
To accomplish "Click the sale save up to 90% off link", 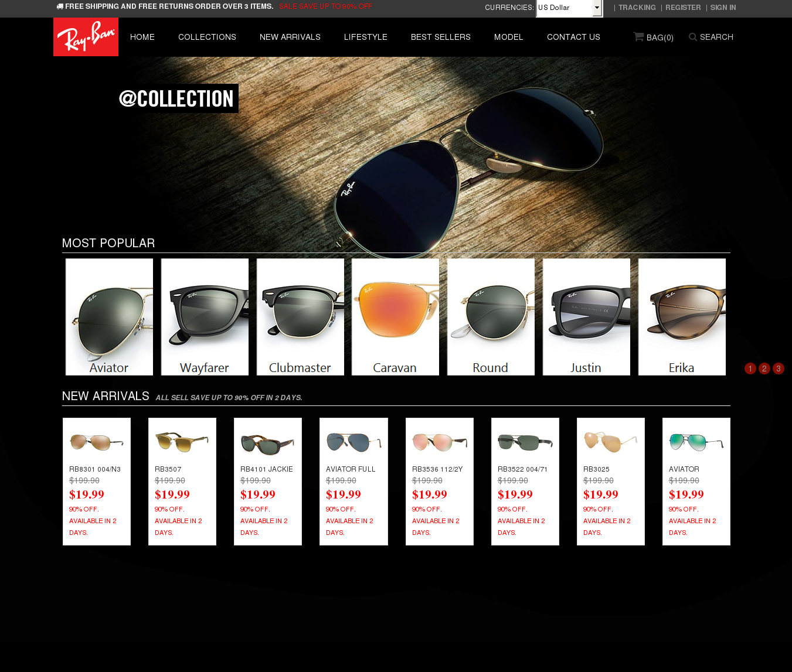I will (326, 6).
